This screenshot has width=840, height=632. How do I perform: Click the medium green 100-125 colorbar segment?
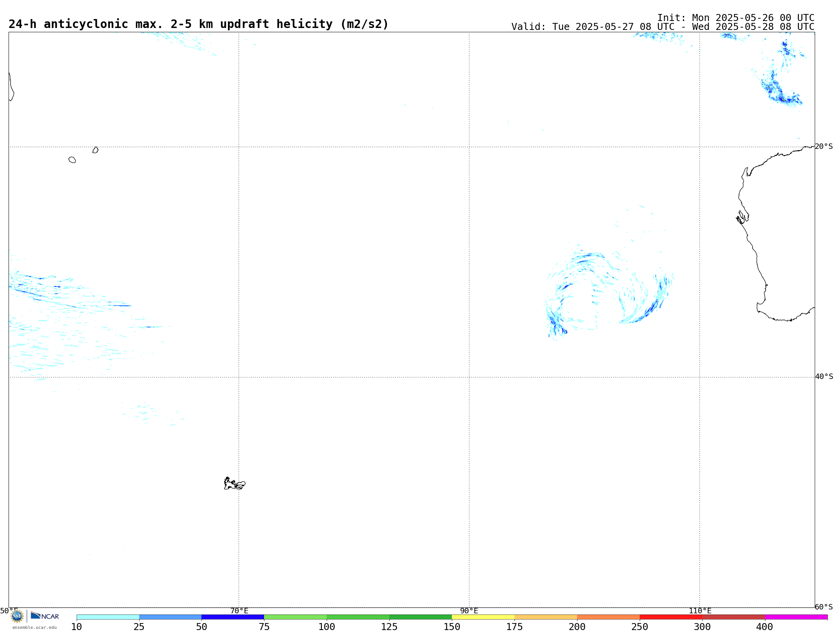click(x=358, y=617)
